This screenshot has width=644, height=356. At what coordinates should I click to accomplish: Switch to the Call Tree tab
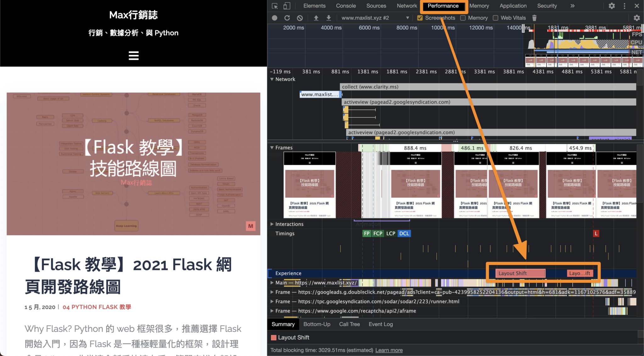pyautogui.click(x=349, y=324)
